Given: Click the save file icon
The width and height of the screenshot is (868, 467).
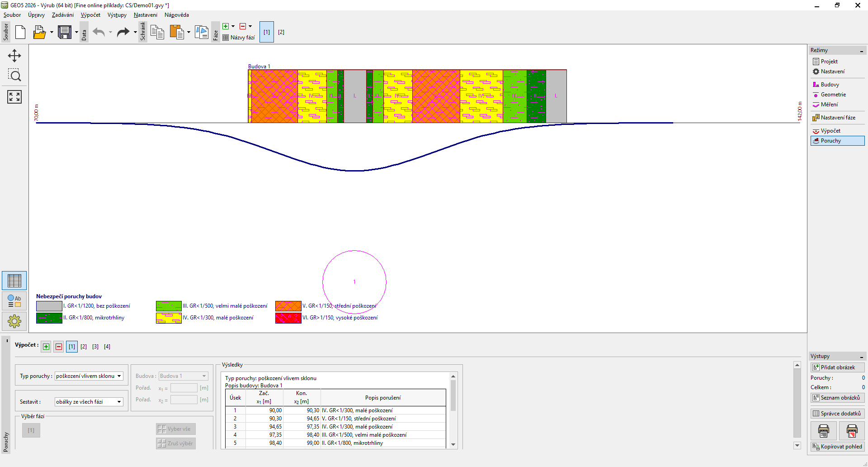Looking at the screenshot, I should click(65, 32).
